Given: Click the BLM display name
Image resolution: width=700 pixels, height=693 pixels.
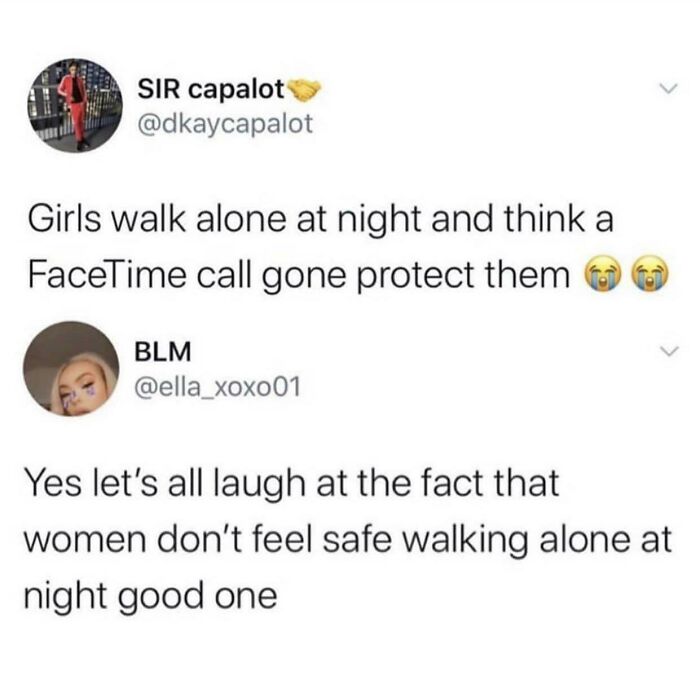Looking at the screenshot, I should point(163,351).
